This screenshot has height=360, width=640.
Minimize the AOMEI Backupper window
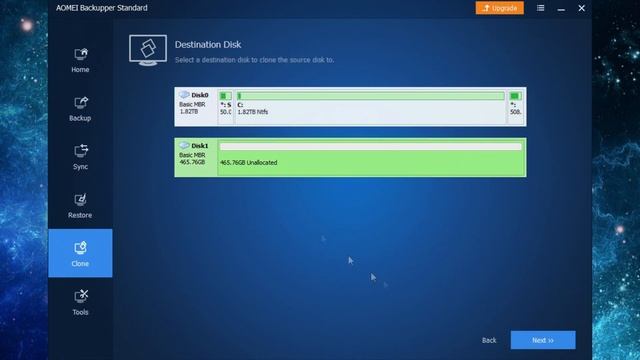(561, 8)
